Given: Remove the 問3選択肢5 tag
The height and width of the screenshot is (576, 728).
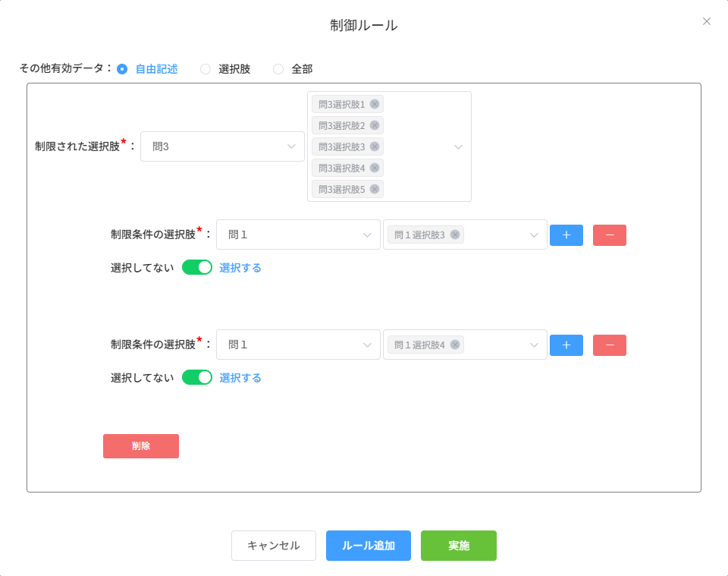Looking at the screenshot, I should click(375, 189).
